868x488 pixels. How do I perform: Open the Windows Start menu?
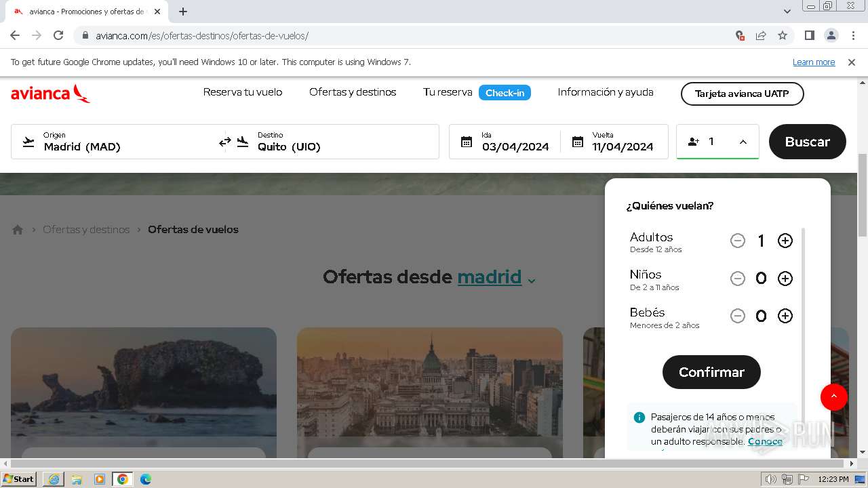tap(19, 479)
